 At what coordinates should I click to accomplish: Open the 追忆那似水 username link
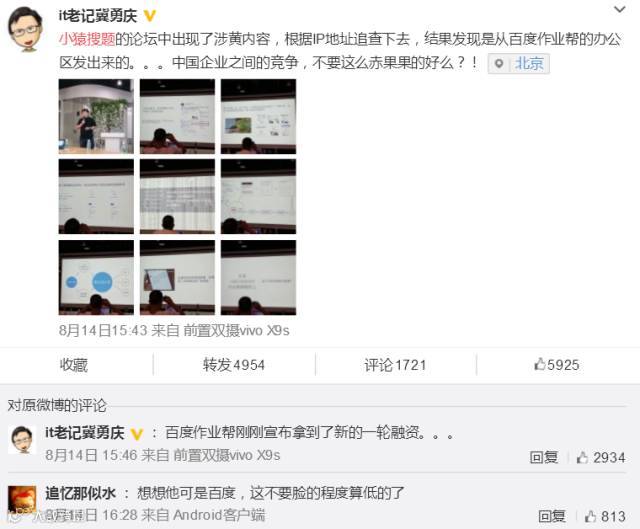coord(81,493)
